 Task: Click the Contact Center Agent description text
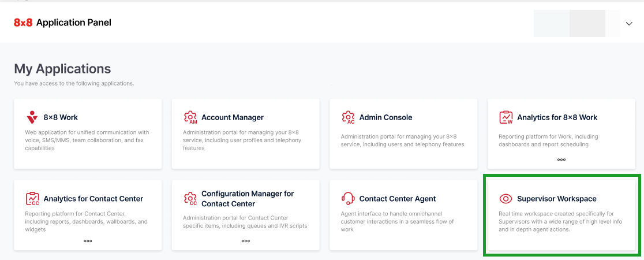pos(397,222)
